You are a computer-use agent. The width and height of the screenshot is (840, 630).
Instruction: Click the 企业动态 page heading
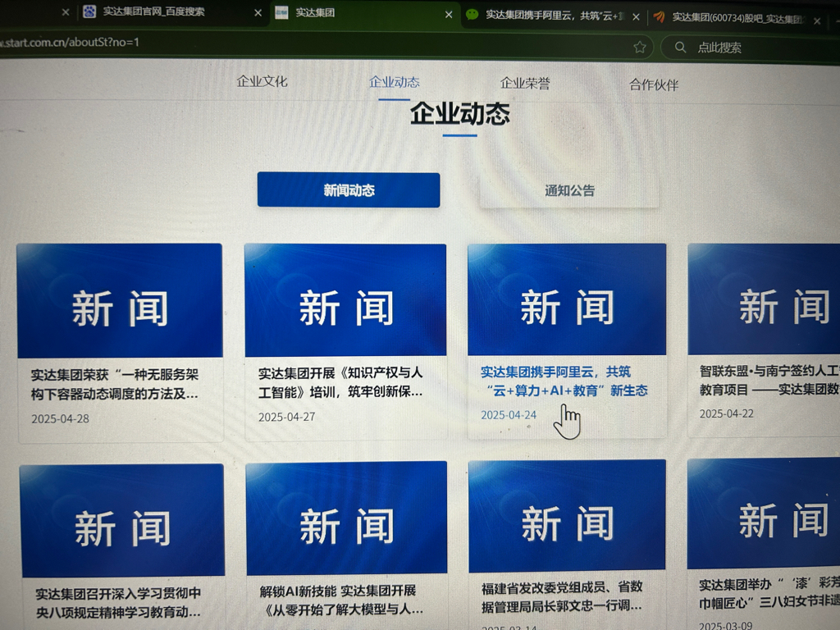tap(460, 113)
